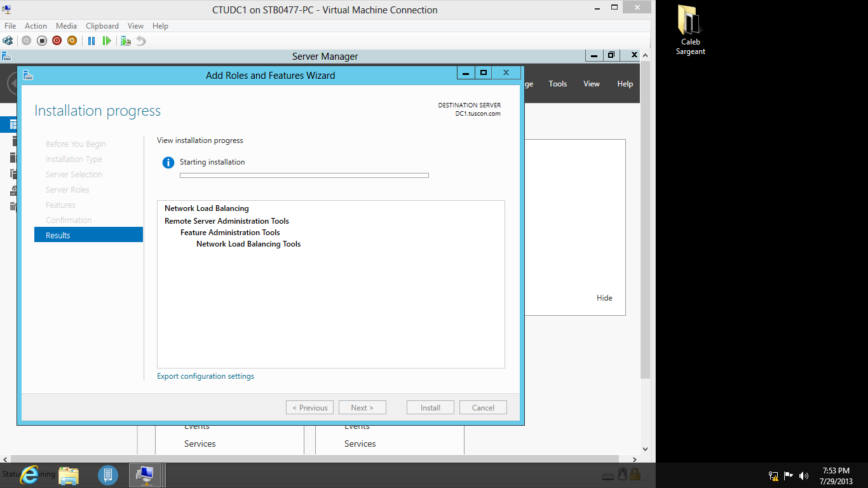Click the Hide link in Server Manager
The width and height of the screenshot is (868, 488).
click(604, 298)
